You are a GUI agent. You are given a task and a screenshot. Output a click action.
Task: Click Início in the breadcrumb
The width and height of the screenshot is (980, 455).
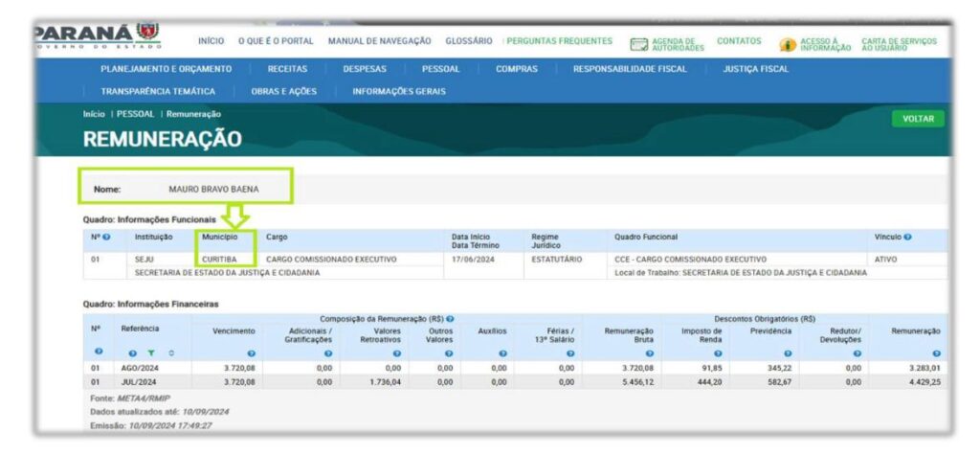click(x=94, y=114)
